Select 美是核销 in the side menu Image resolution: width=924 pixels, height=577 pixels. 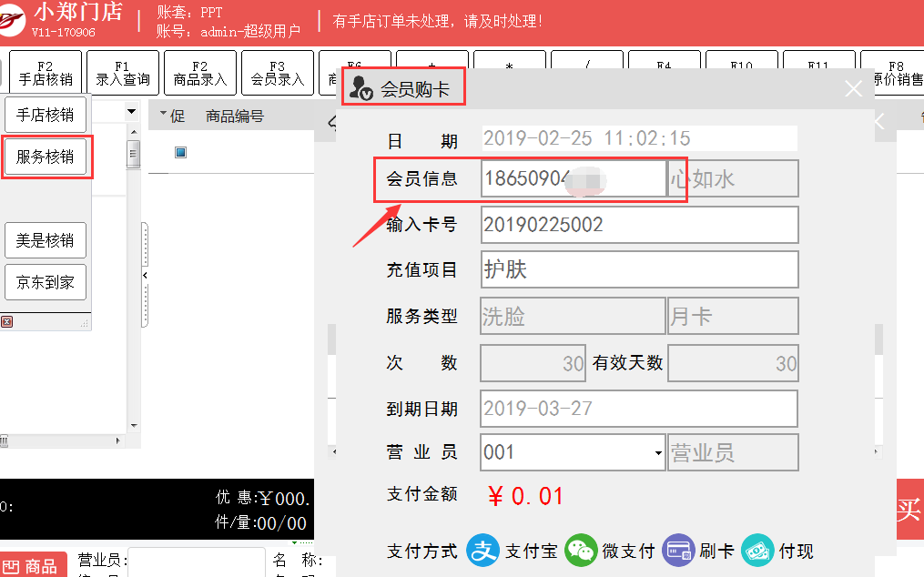click(x=46, y=240)
